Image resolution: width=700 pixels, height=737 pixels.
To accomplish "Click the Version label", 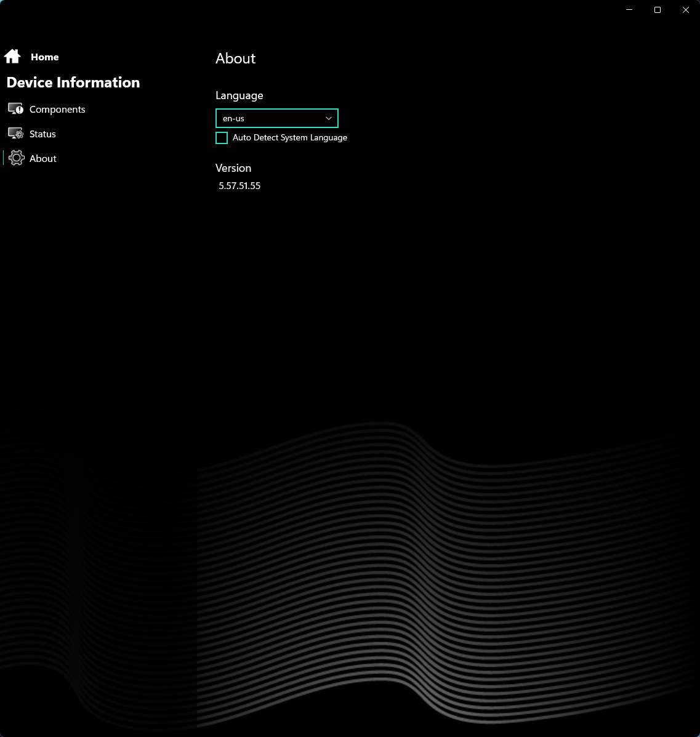I will pos(233,168).
